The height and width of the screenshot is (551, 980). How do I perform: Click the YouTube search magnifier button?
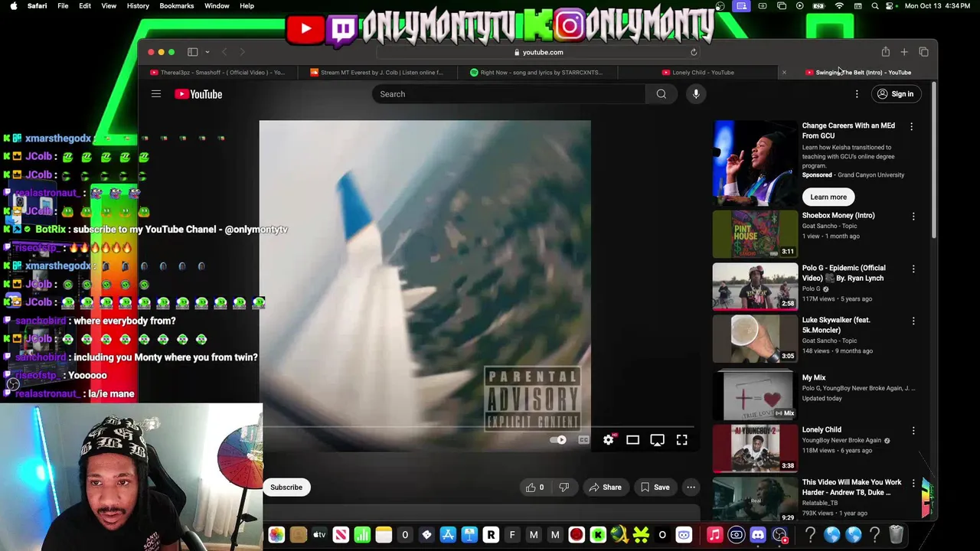(661, 94)
